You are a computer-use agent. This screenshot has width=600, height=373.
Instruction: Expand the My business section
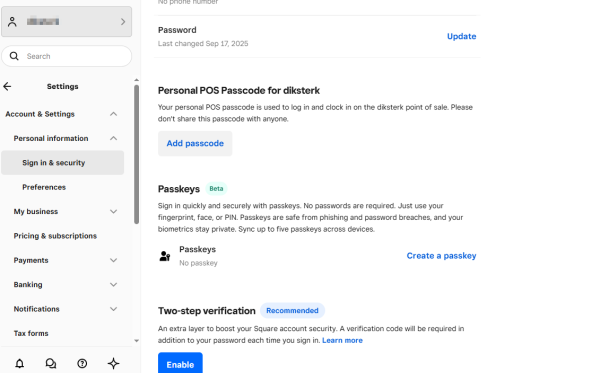pos(113,212)
